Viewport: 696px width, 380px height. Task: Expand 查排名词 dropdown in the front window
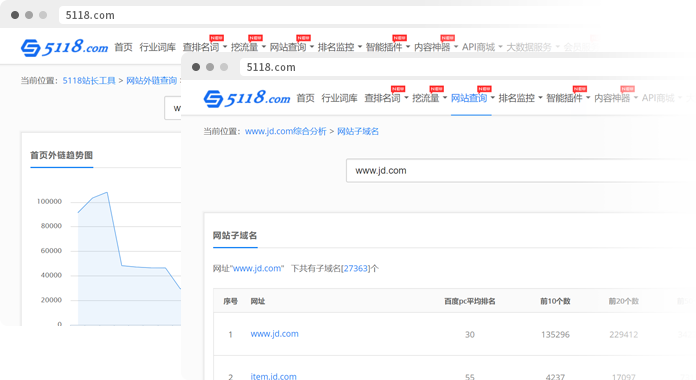point(386,98)
